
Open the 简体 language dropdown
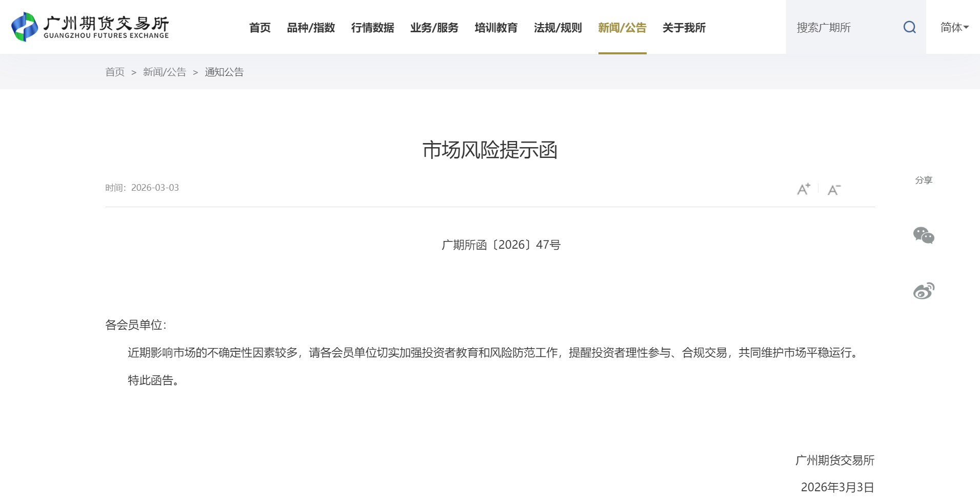(x=954, y=27)
